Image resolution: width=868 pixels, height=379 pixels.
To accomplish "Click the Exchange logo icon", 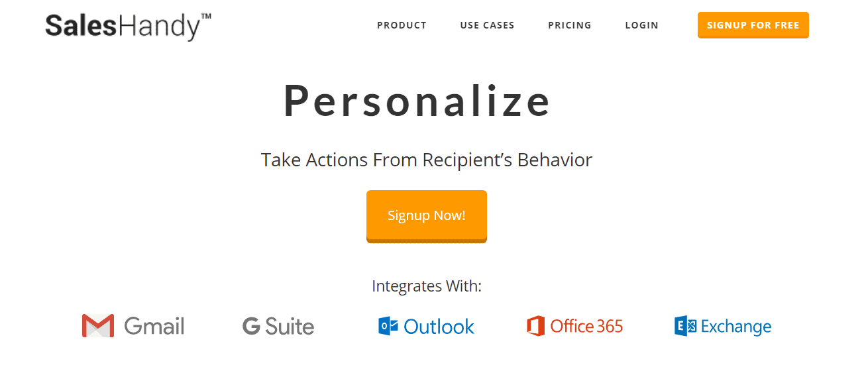I will click(x=685, y=326).
